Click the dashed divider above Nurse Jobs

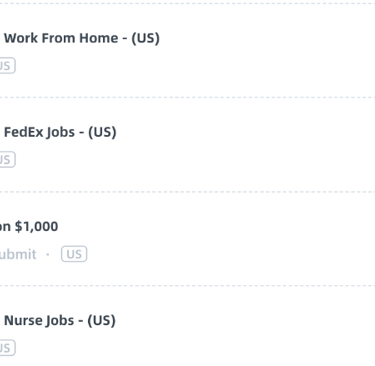[187, 286]
